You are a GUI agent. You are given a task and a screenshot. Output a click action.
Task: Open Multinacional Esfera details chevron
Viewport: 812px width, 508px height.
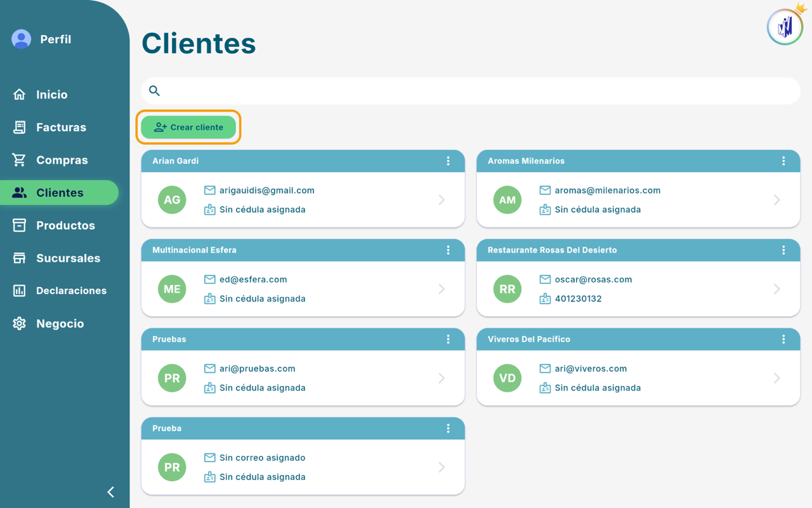pyautogui.click(x=442, y=289)
